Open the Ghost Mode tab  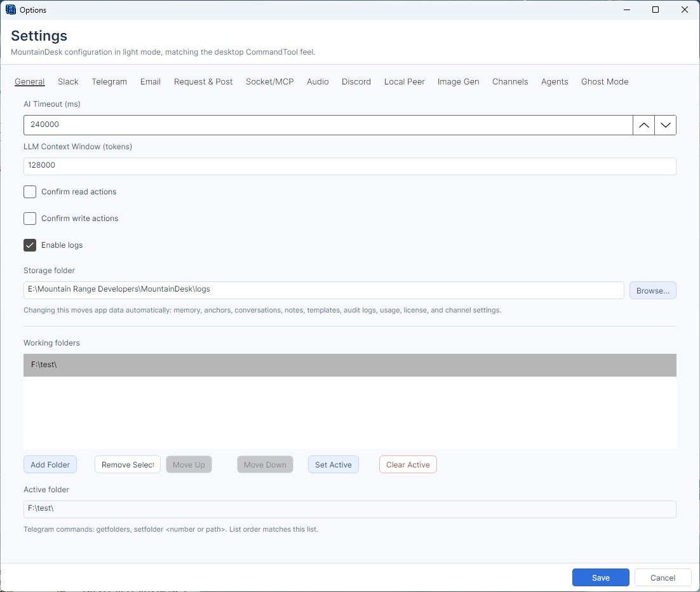click(x=605, y=82)
